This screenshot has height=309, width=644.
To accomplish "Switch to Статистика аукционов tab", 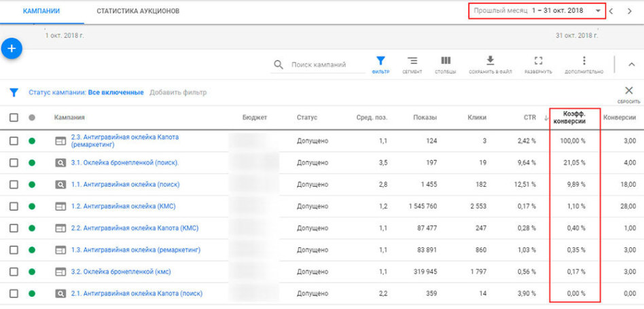I will pos(138,11).
